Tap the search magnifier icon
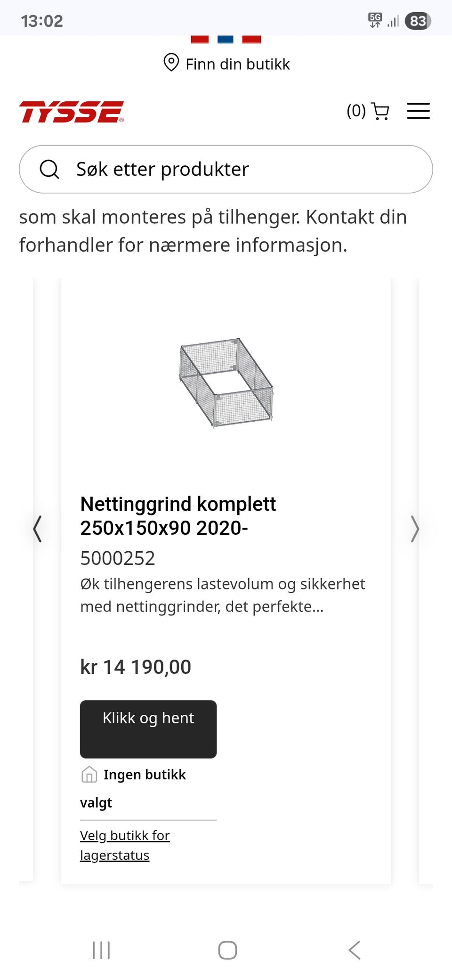Image resolution: width=452 pixels, height=980 pixels. click(49, 169)
